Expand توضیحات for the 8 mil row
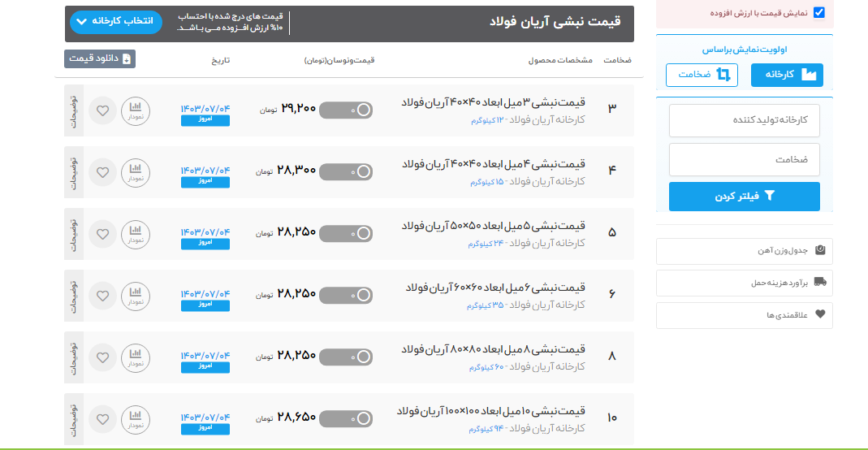 pyautogui.click(x=73, y=357)
